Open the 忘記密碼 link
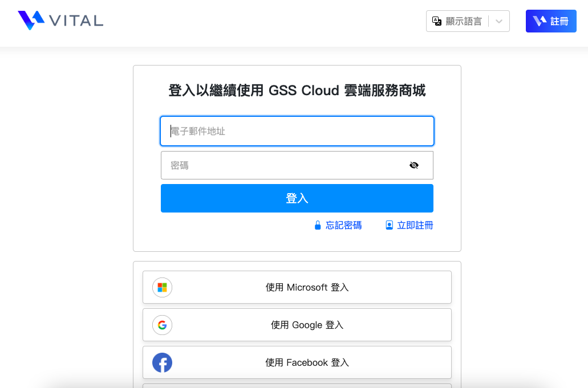 point(343,225)
